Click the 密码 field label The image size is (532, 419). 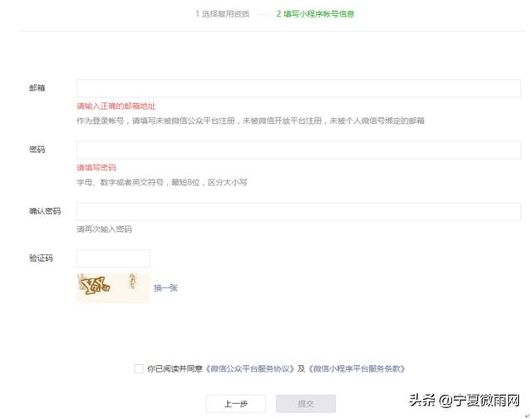37,150
